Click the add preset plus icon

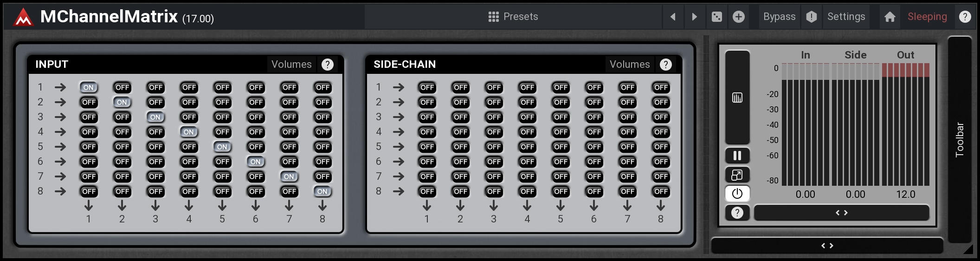739,17
